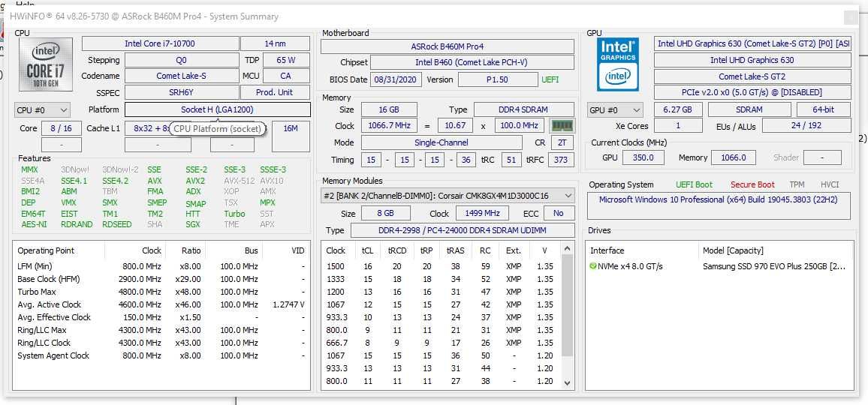Click the green check icon beside NVMe drive
This screenshot has width=868, height=405.
593,266
